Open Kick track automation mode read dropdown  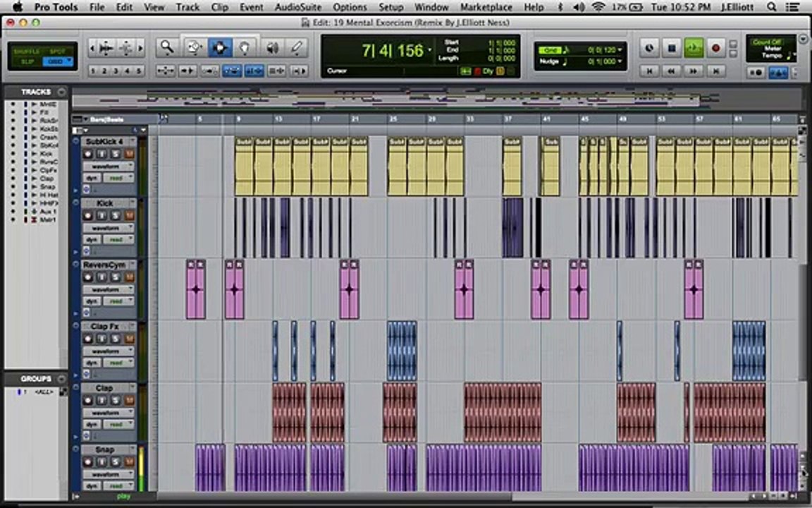[118, 239]
